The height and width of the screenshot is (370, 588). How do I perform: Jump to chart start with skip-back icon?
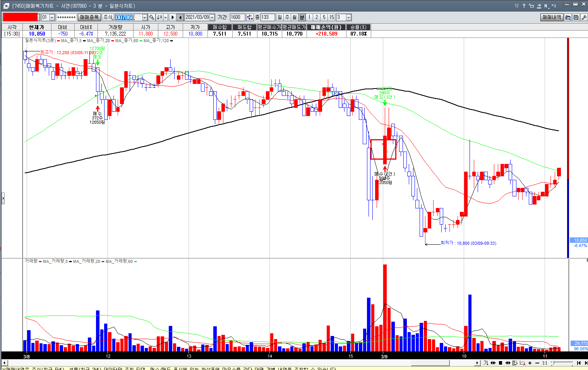579,363
